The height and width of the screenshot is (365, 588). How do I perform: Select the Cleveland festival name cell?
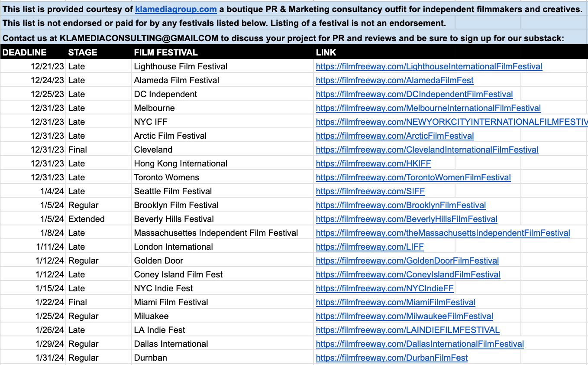223,150
